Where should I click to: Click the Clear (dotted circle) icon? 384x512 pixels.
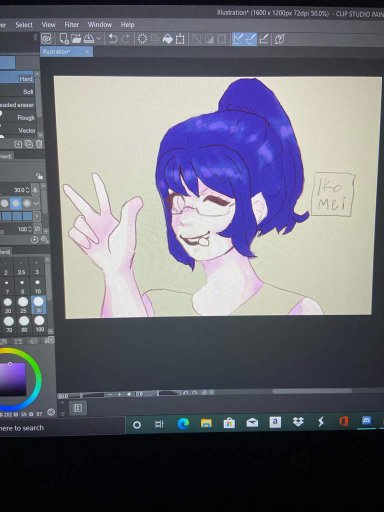tap(142, 39)
